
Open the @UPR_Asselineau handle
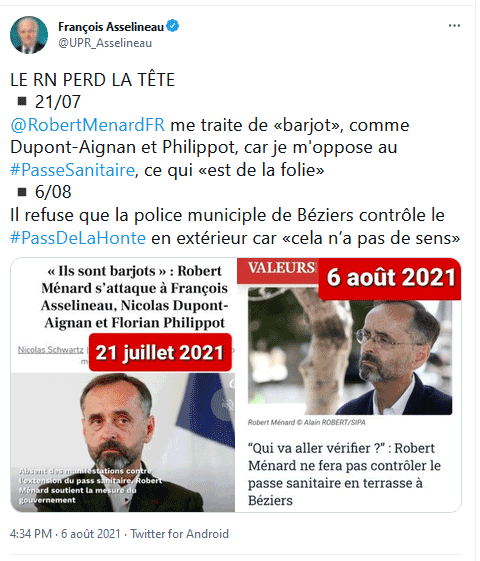105,43
